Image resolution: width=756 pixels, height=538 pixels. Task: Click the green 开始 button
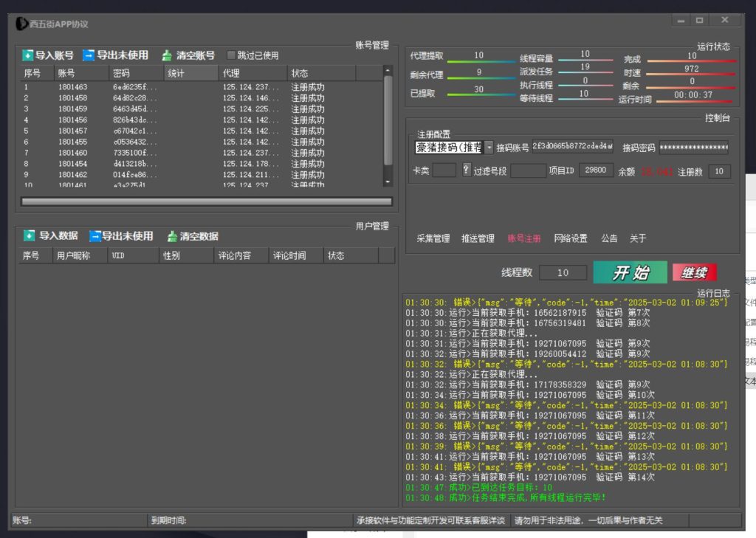[630, 272]
